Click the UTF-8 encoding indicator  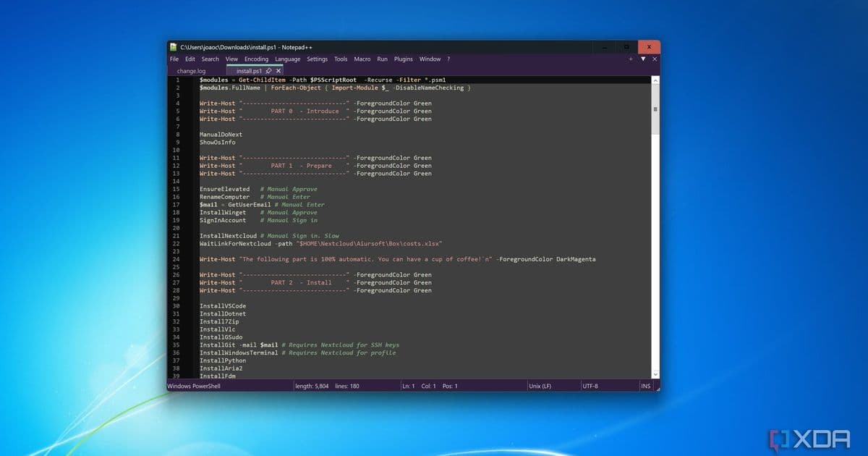click(x=592, y=386)
